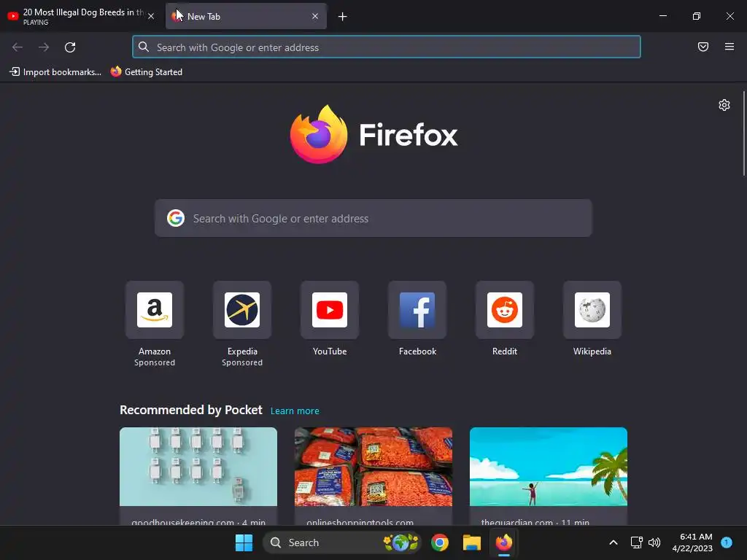
Task: Open the Facebook shortcut tile
Action: [417, 310]
